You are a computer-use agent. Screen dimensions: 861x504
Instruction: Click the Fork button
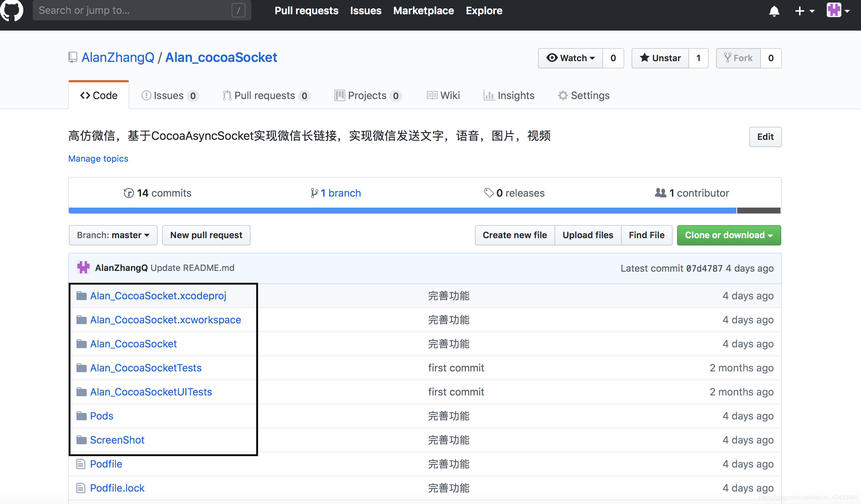[738, 58]
